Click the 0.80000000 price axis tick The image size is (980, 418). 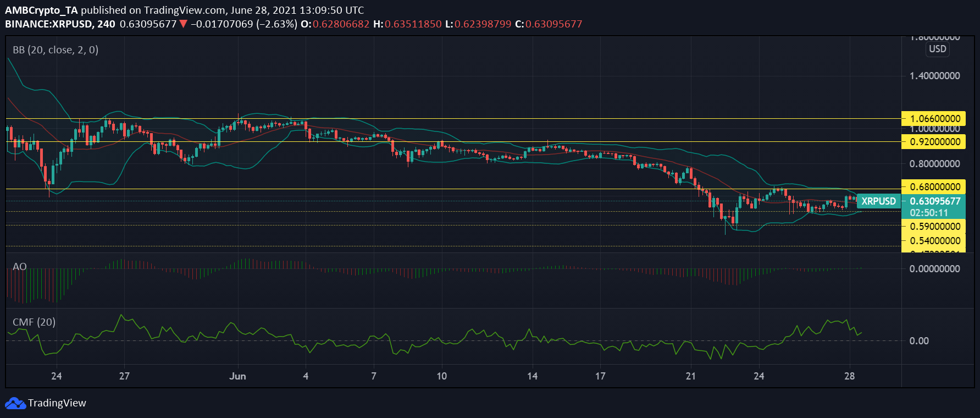(934, 164)
